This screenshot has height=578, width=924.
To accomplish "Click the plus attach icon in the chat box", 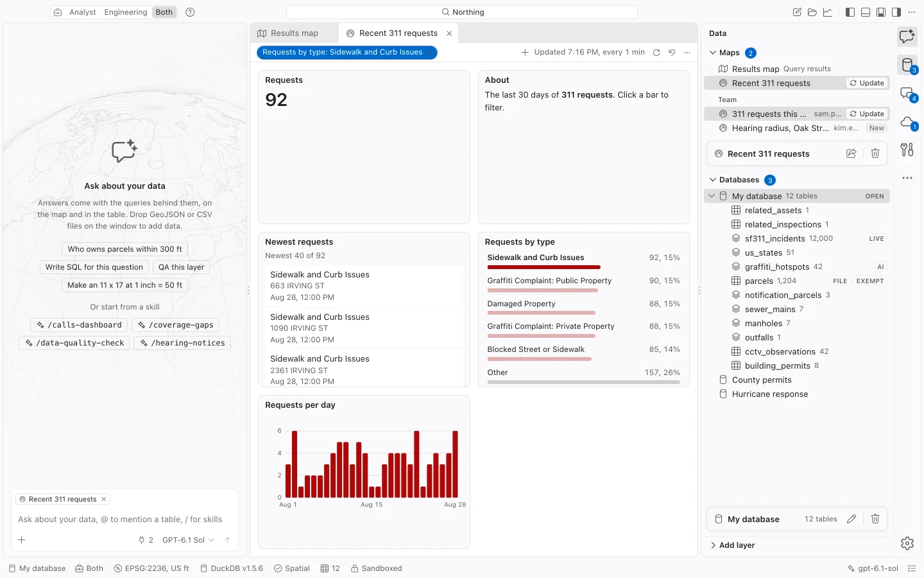I will [x=22, y=540].
